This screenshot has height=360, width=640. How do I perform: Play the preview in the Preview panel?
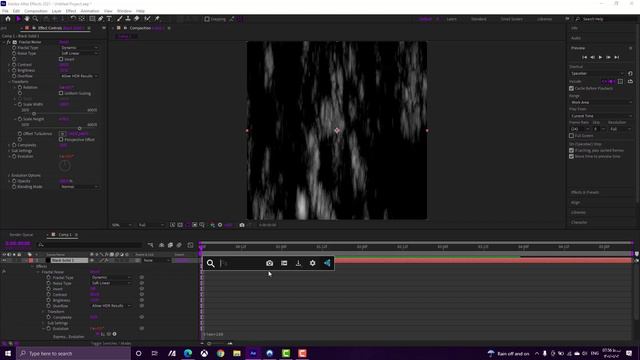(600, 58)
